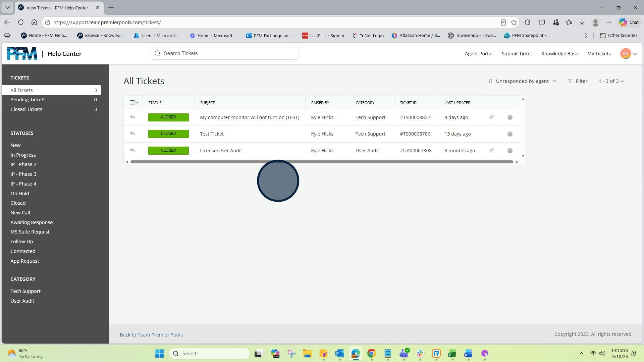
Task: Filter by Tech Support category in sidebar
Action: pos(25,291)
